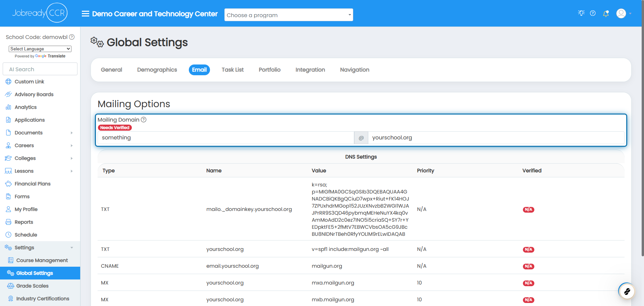This screenshot has width=644, height=306.
Task: Click the Industry Certifications badge icon
Action: (10, 299)
